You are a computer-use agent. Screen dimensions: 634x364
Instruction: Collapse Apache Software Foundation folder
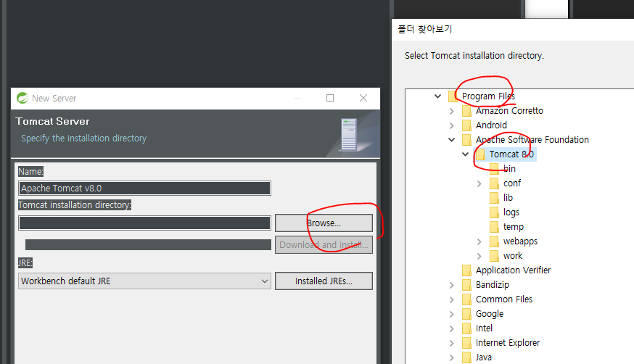(451, 140)
